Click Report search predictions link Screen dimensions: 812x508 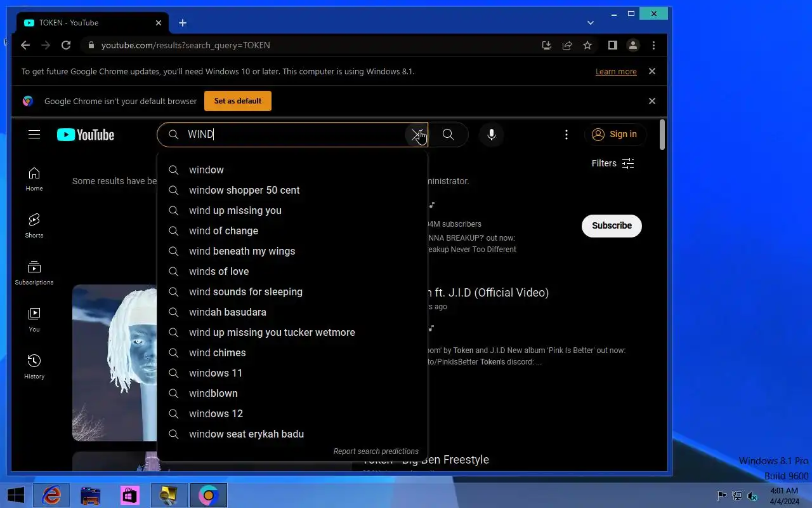(x=376, y=451)
